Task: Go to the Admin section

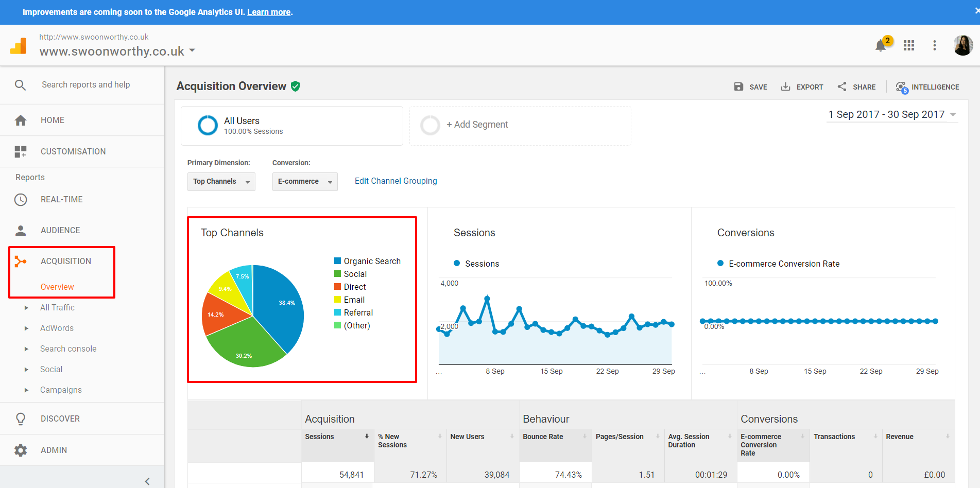Action: pos(54,450)
